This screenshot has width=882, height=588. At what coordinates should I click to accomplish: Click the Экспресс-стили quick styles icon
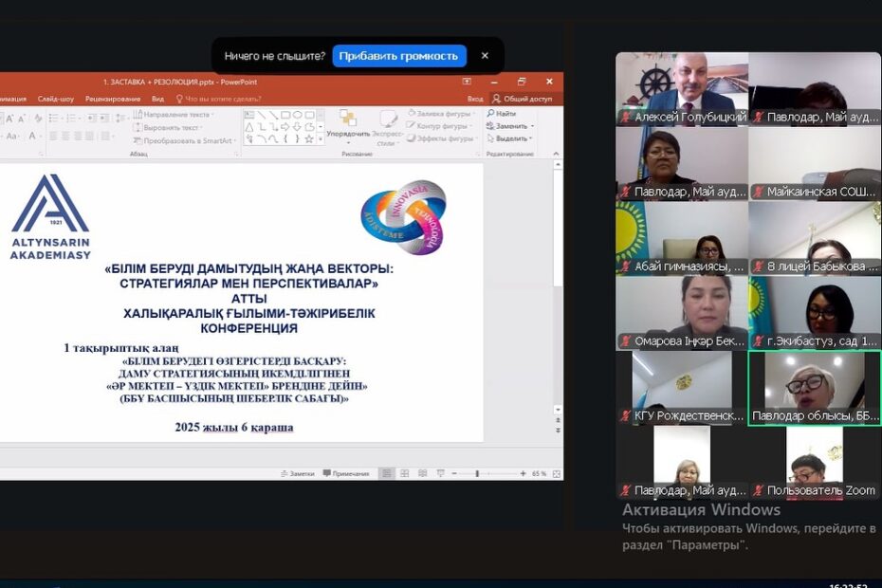(x=388, y=122)
